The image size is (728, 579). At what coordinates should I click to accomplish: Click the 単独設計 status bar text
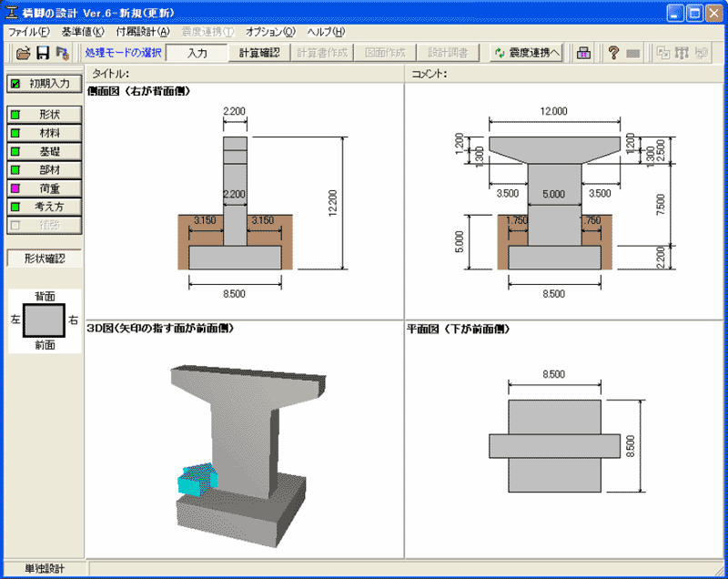tap(45, 569)
